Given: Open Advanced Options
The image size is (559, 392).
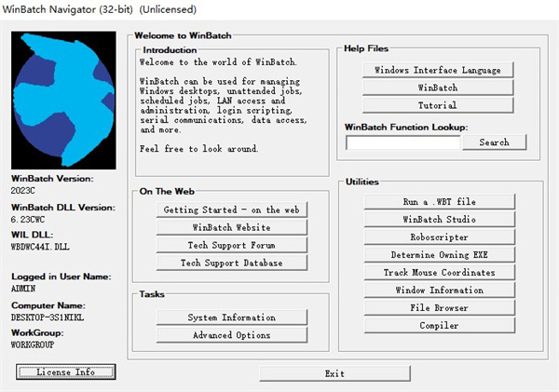Looking at the screenshot, I should [231, 335].
